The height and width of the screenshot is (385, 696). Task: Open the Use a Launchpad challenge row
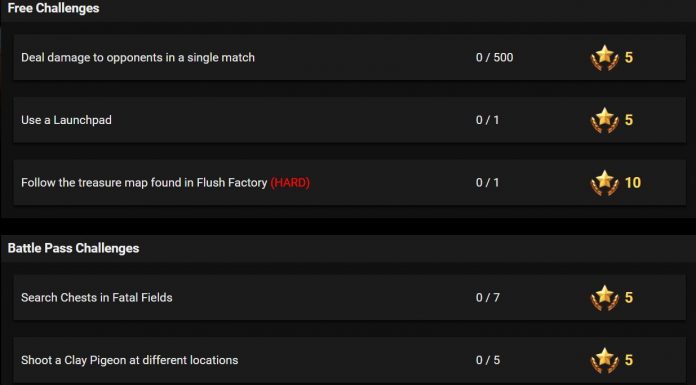tap(349, 120)
